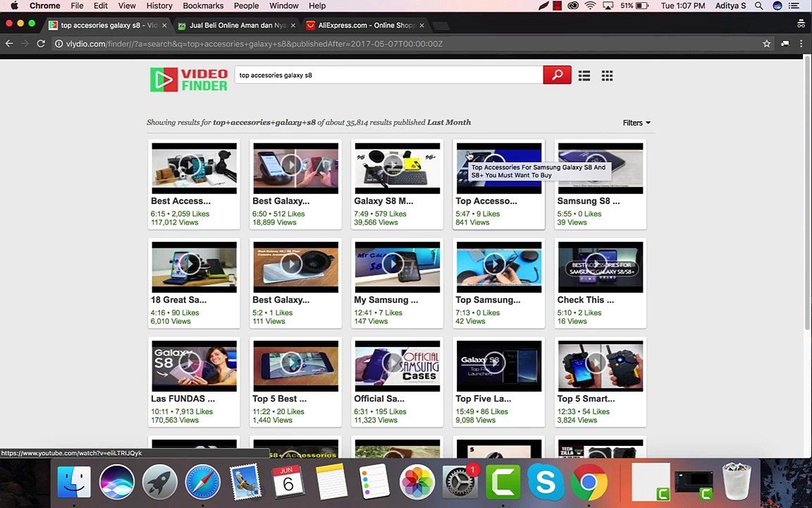
Task: Click Aditya S user name in menu bar
Action: coord(731,6)
